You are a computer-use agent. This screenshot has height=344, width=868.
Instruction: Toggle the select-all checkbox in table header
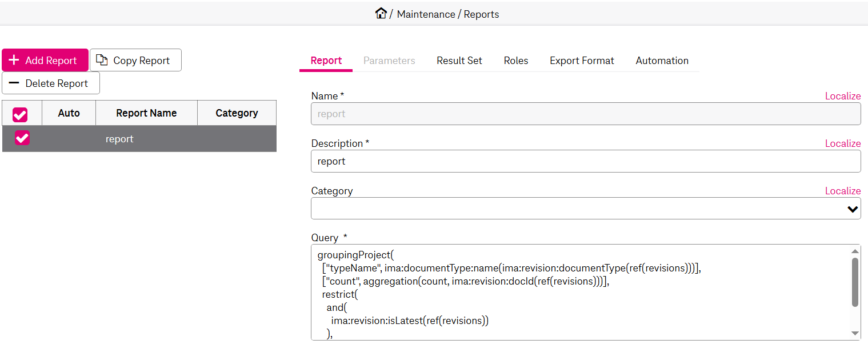pos(20,115)
